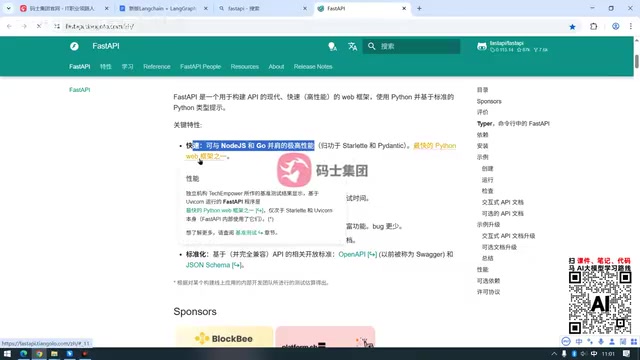Jump to Sponsors in the table of contents
The width and height of the screenshot is (640, 360).
[x=489, y=101]
